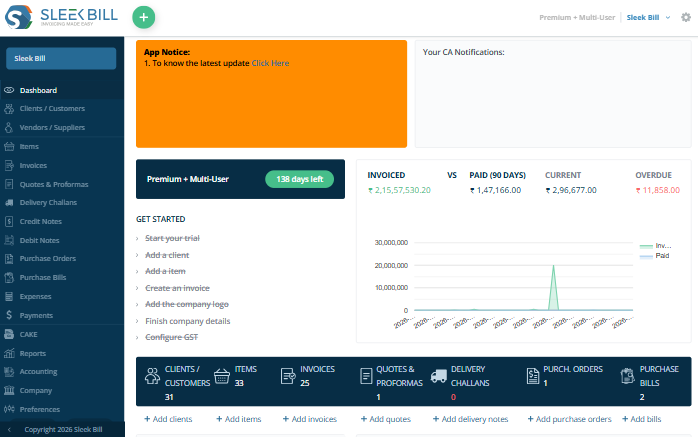The image size is (698, 437).
Task: Click the Sleek Bill logo
Action: 61,17
